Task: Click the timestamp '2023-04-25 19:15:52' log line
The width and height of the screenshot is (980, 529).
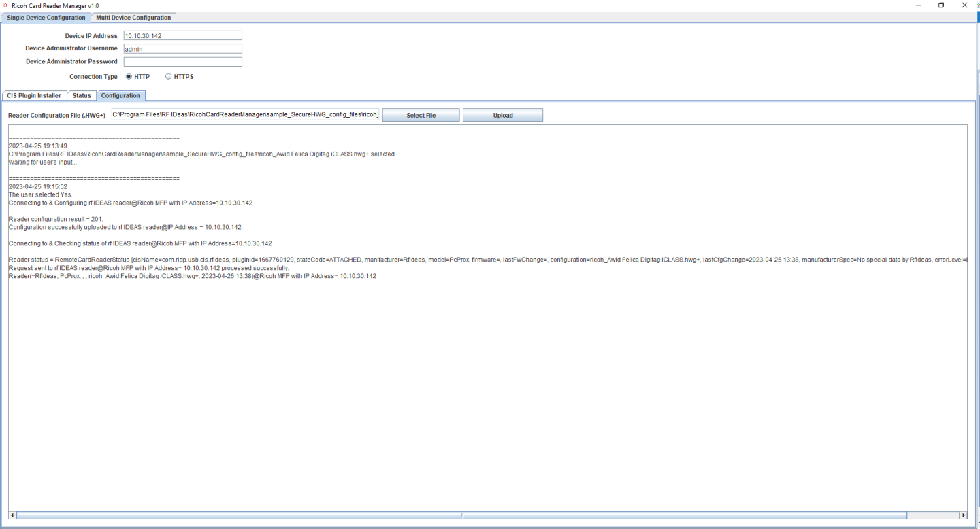Action: 37,187
